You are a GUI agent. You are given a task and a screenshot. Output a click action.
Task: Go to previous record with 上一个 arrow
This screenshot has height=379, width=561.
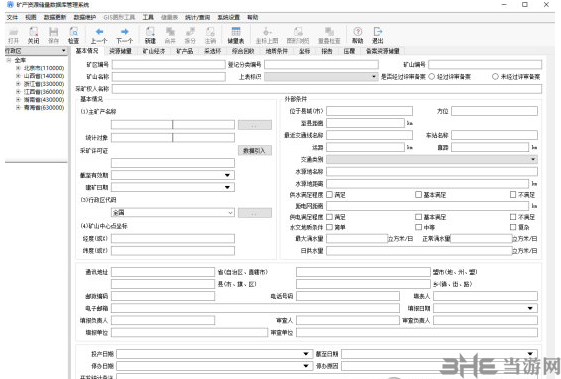(99, 35)
